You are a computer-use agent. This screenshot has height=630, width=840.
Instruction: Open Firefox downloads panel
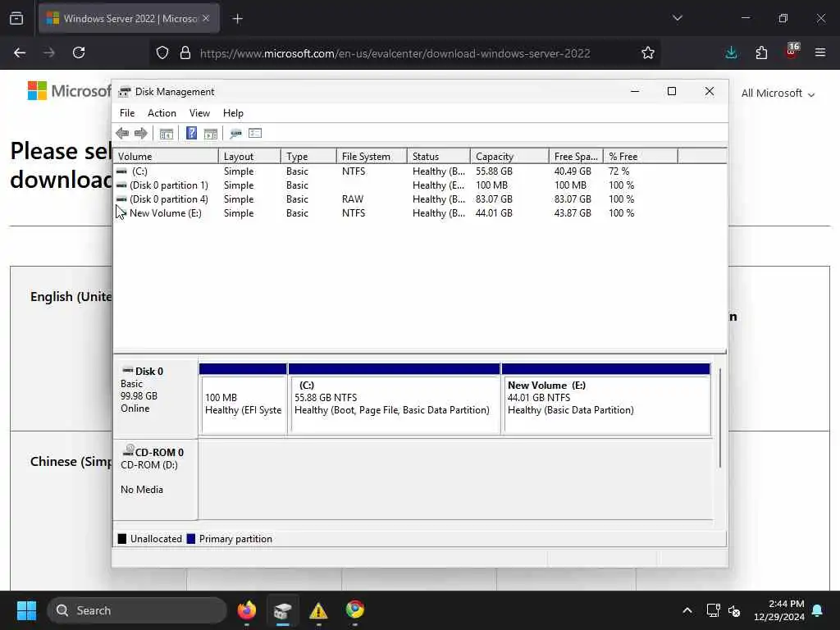pyautogui.click(x=731, y=53)
